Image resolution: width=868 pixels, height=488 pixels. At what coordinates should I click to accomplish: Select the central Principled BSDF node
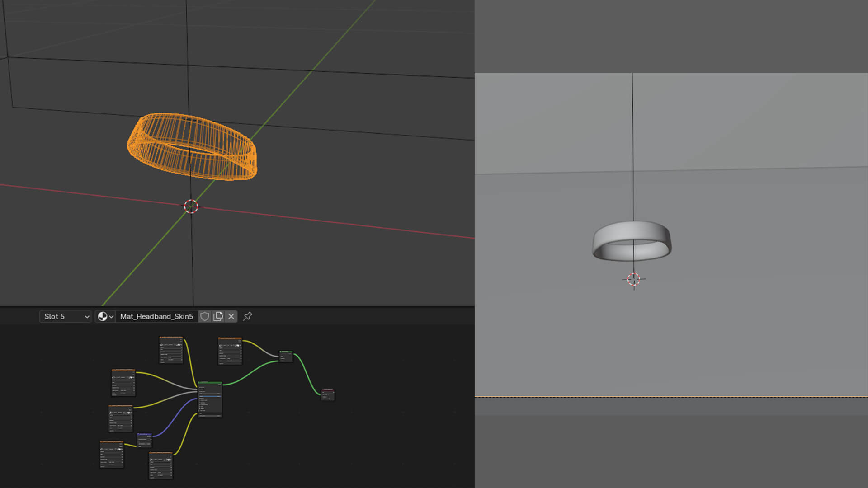210,399
